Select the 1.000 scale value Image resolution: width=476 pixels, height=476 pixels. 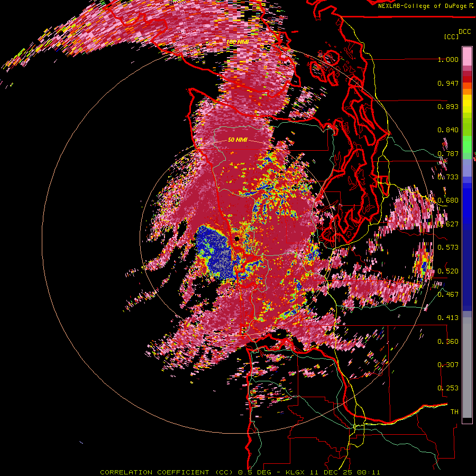(x=448, y=59)
